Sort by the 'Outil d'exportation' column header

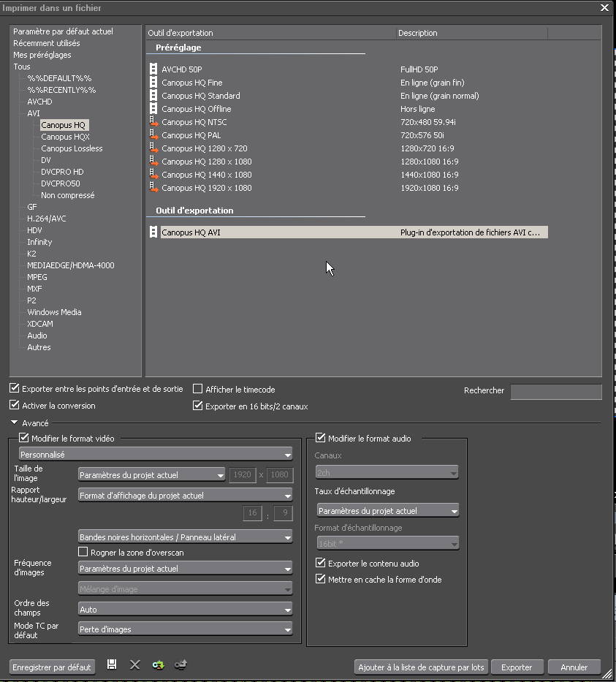point(270,33)
